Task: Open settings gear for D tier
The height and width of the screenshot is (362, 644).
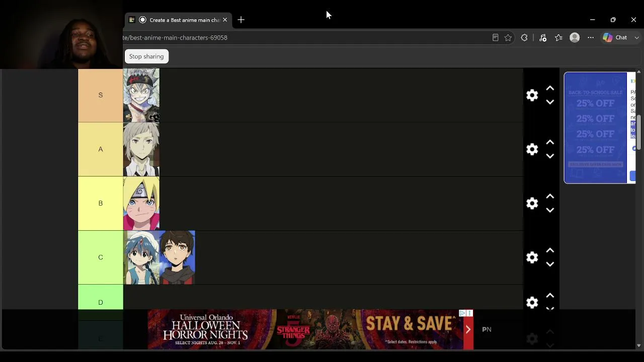Action: [532, 302]
